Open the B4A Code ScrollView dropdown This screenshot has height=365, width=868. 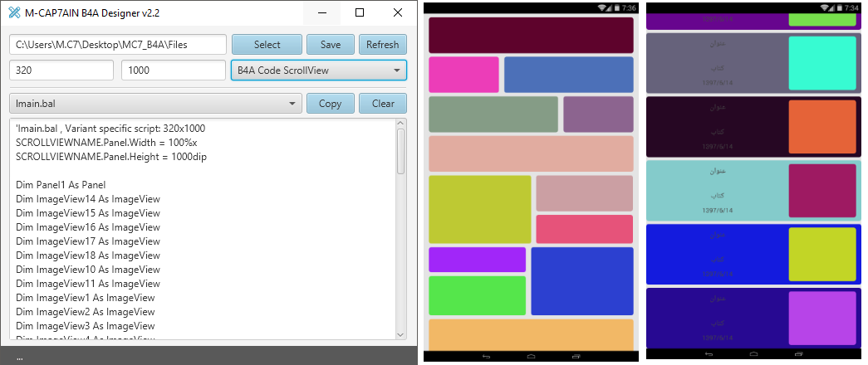tap(318, 71)
